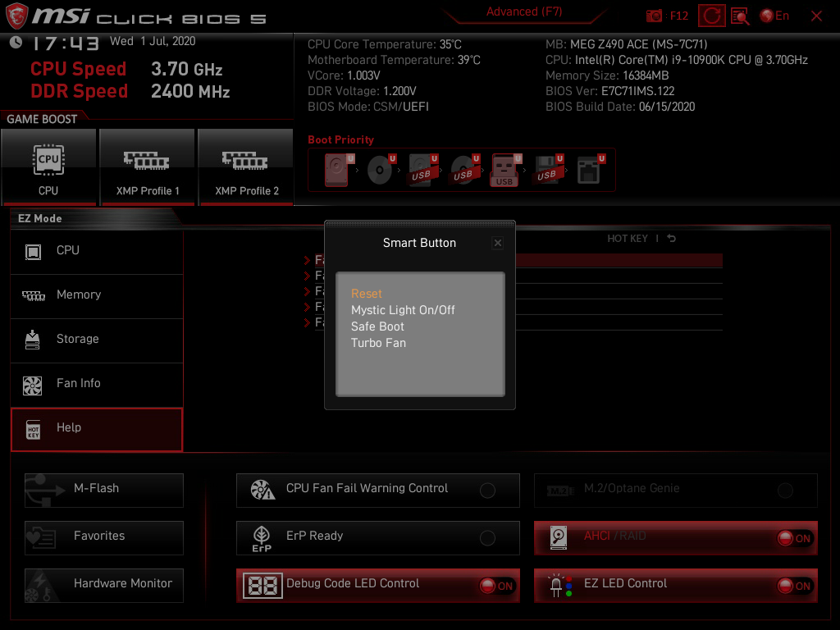Enable the CPU Game Boost icon
840x630 pixels.
click(48, 160)
